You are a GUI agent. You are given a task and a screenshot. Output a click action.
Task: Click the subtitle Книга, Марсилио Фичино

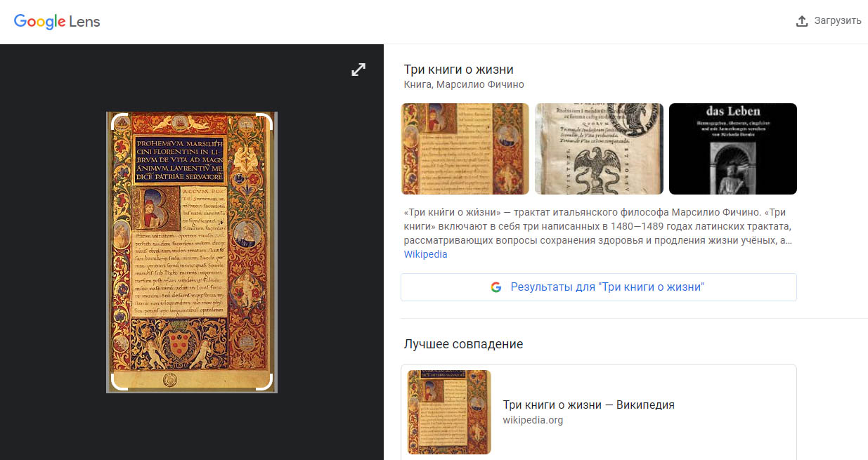tap(464, 85)
